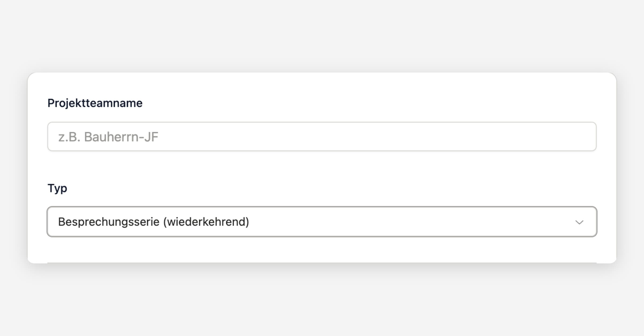Click the word Besprechungsserie in the Typ field
Image resolution: width=644 pixels, height=336 pixels.
pyautogui.click(x=109, y=222)
